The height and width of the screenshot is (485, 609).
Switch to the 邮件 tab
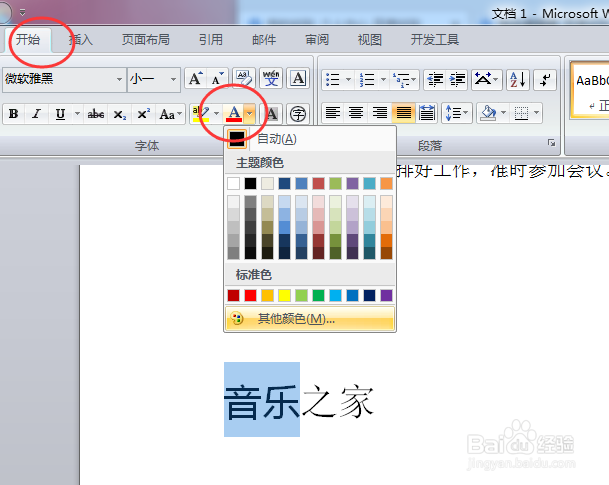click(x=264, y=40)
